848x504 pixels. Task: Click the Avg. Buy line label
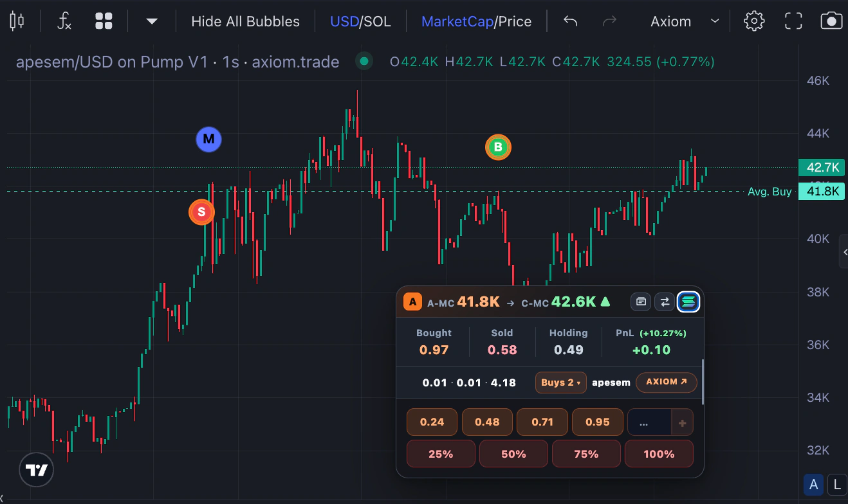[770, 192]
